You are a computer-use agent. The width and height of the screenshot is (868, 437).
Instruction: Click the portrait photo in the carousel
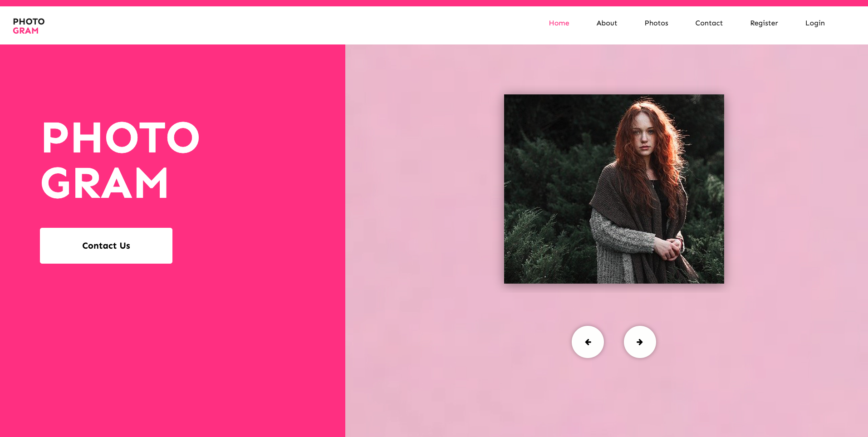click(613, 189)
